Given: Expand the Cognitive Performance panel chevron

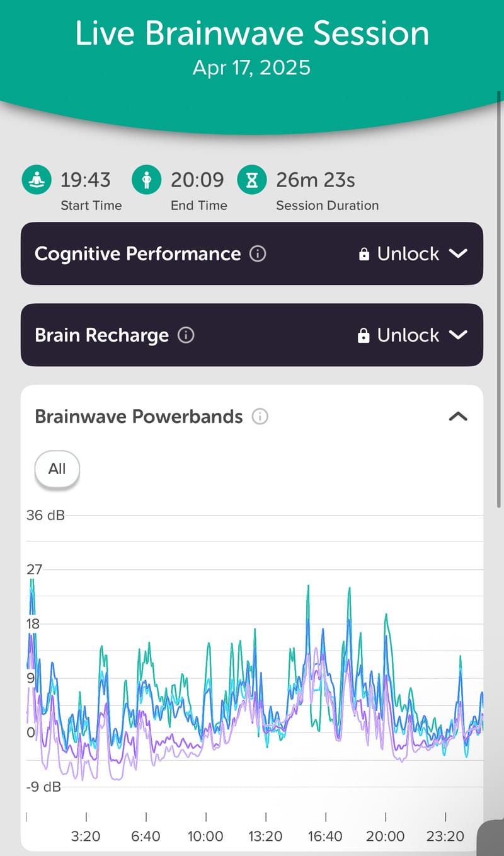Looking at the screenshot, I should [x=459, y=254].
